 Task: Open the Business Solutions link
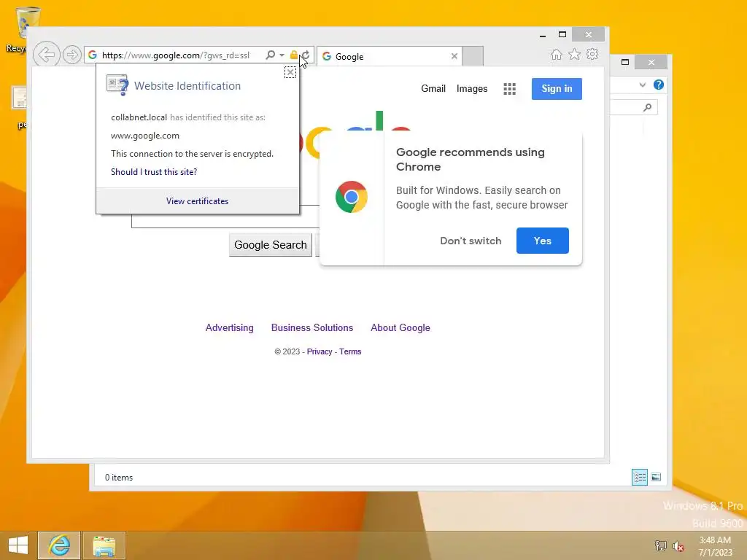point(312,327)
